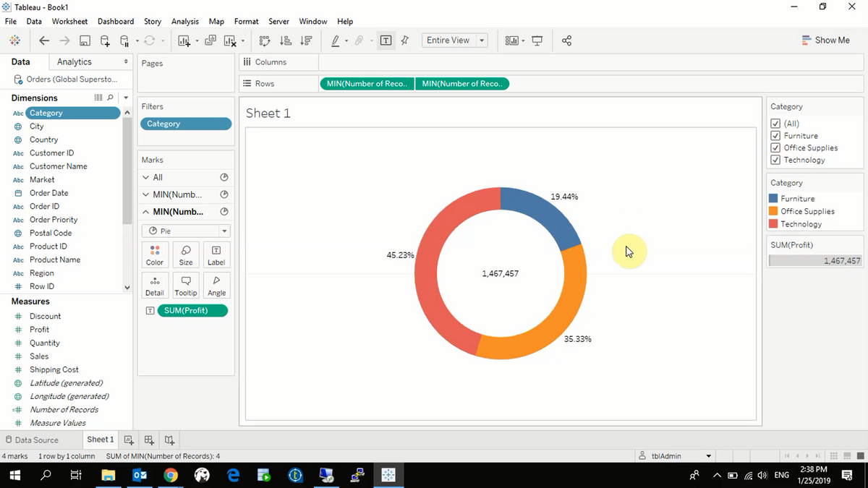868x488 pixels.
Task: Click the Pause Auto Updates icon
Action: [x=124, y=40]
